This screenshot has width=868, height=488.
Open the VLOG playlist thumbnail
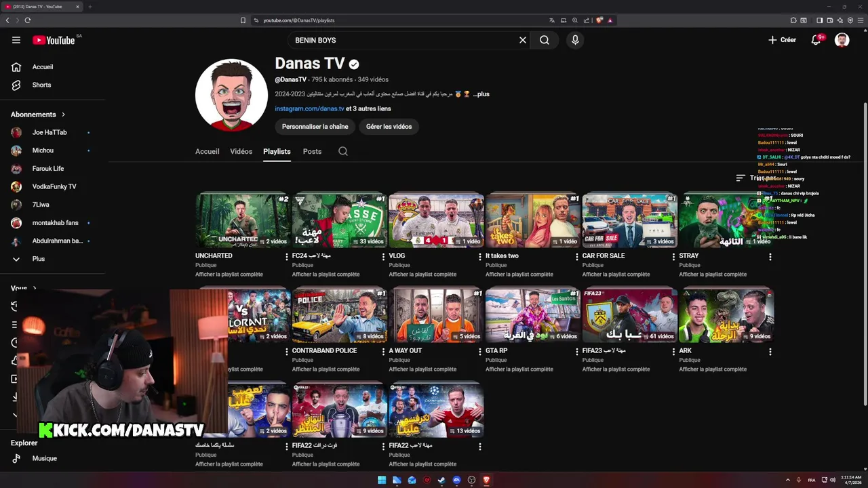coord(436,220)
